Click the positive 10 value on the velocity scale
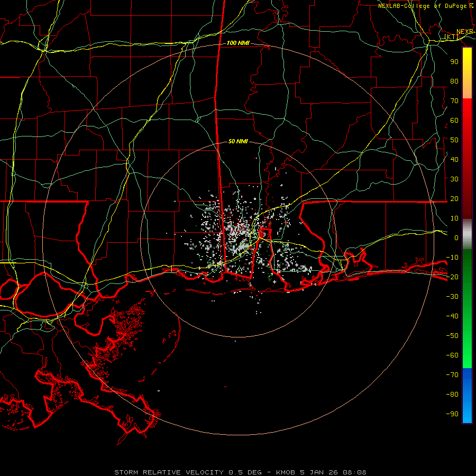476x476 pixels. (x=454, y=218)
